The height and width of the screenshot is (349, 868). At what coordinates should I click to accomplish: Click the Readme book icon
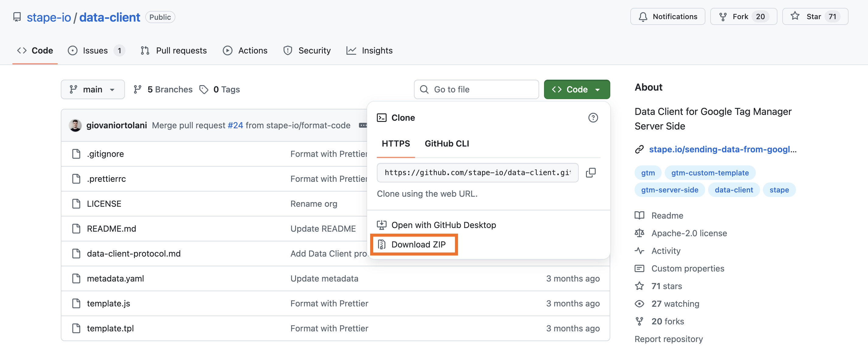click(639, 216)
